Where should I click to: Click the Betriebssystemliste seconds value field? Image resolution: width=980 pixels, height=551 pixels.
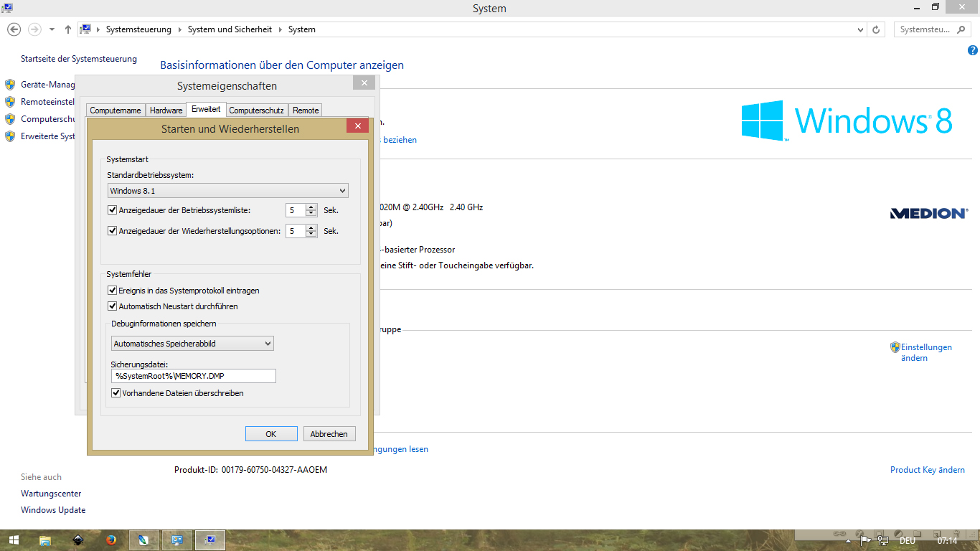tap(295, 210)
